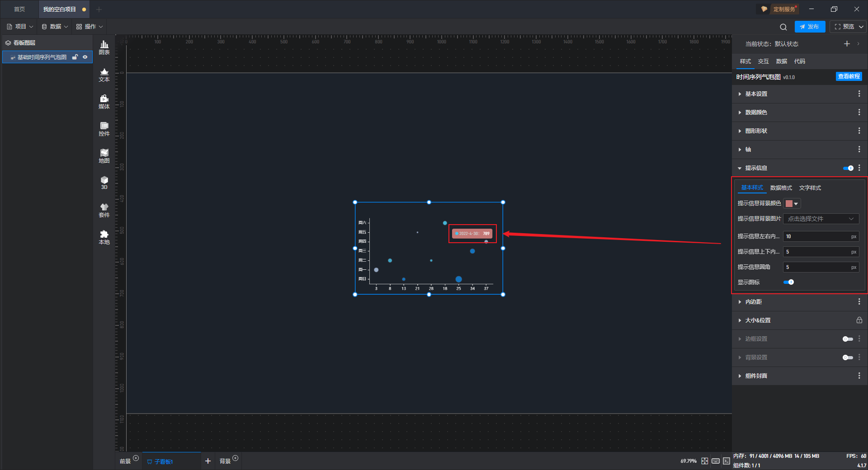The width and height of the screenshot is (868, 470).
Task: Click the keyboard shortcuts icon in status bar
Action: 716,461
